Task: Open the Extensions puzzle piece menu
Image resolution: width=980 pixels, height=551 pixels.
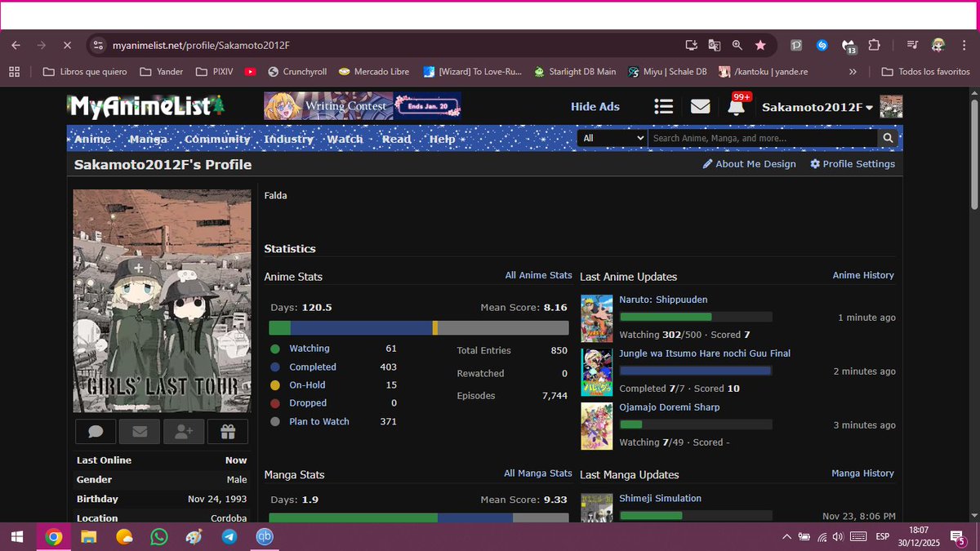Action: coord(875,46)
